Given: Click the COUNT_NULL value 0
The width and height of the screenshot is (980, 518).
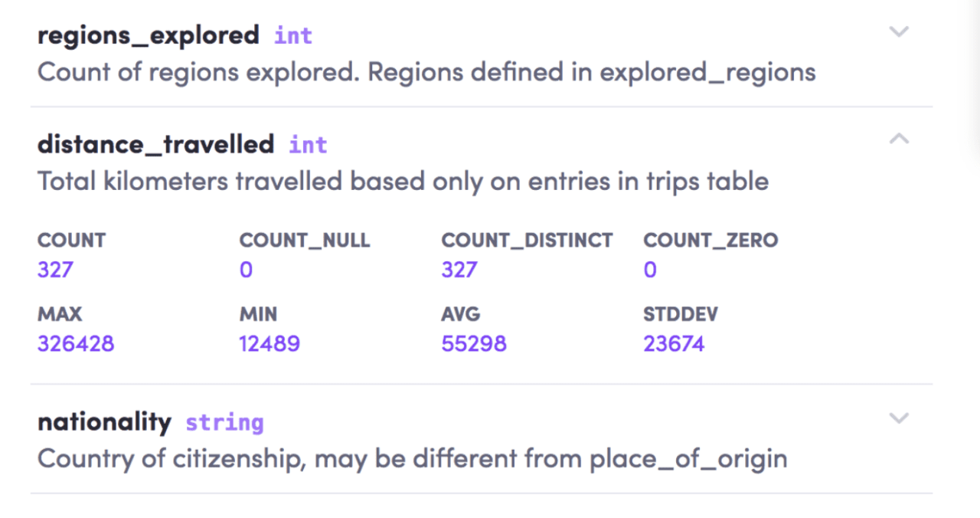Looking at the screenshot, I should (x=246, y=270).
